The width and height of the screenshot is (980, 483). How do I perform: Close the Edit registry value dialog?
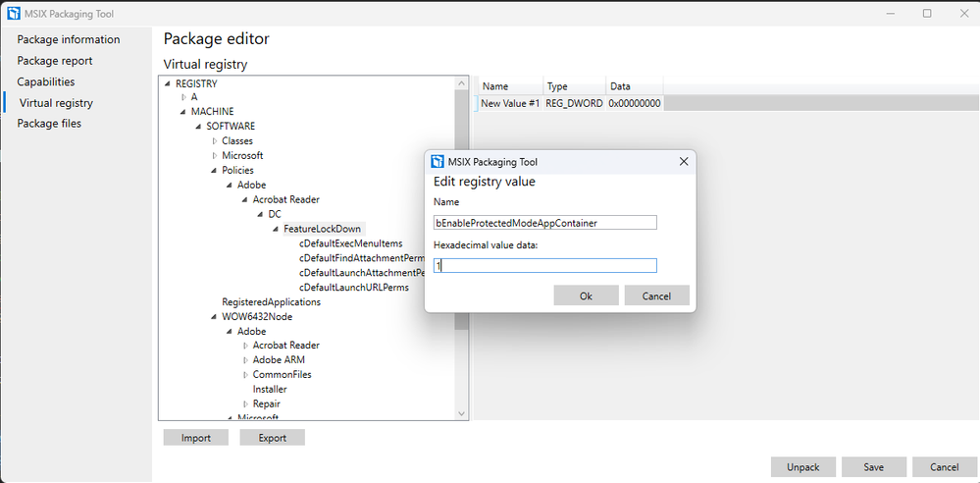(x=684, y=162)
